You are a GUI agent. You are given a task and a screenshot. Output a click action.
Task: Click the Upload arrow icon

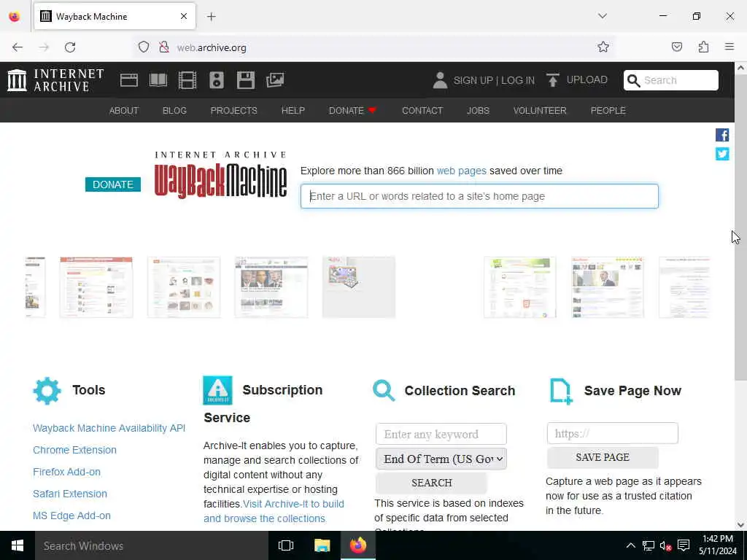(553, 80)
